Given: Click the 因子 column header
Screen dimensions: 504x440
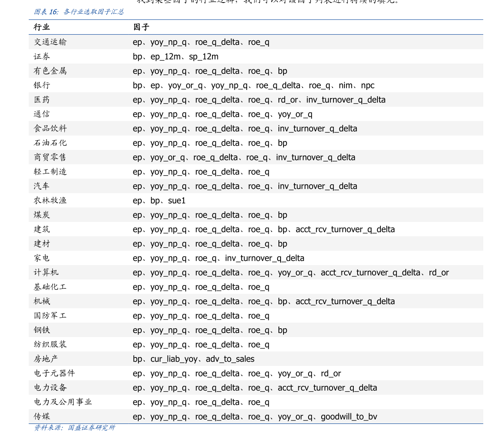Looking at the screenshot, I should 141,27.
